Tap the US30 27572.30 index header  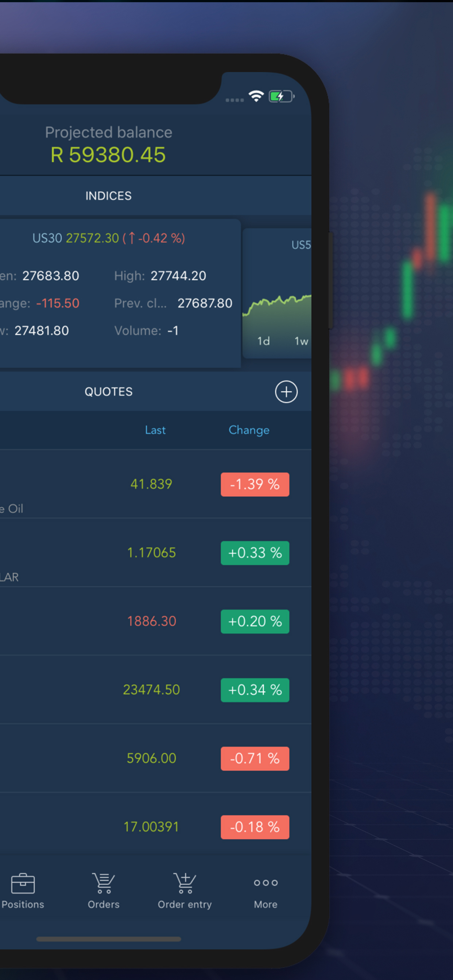pyautogui.click(x=108, y=238)
